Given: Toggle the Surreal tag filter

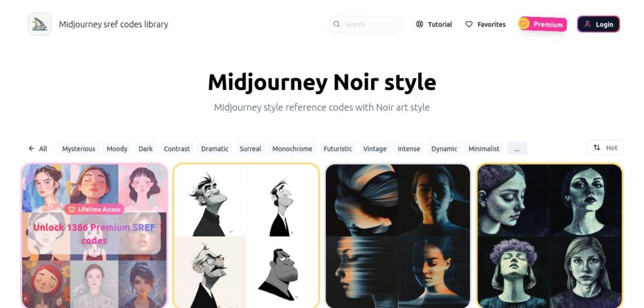Looking at the screenshot, I should [250, 149].
